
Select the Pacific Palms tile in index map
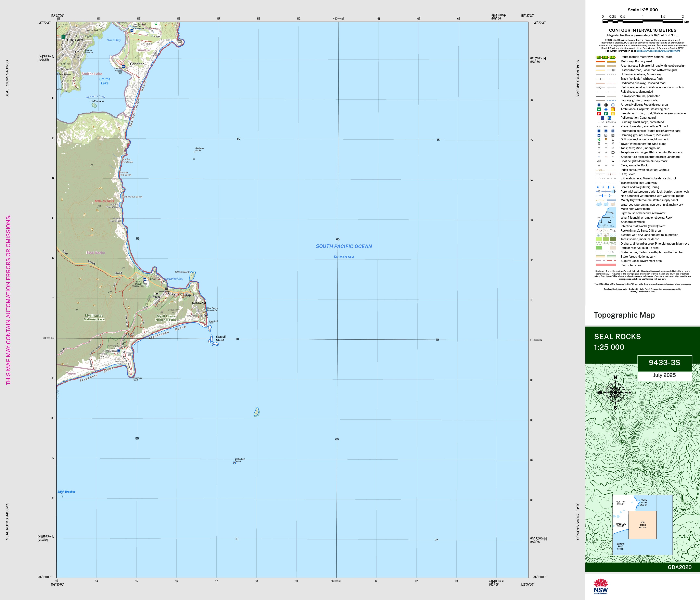tap(644, 502)
